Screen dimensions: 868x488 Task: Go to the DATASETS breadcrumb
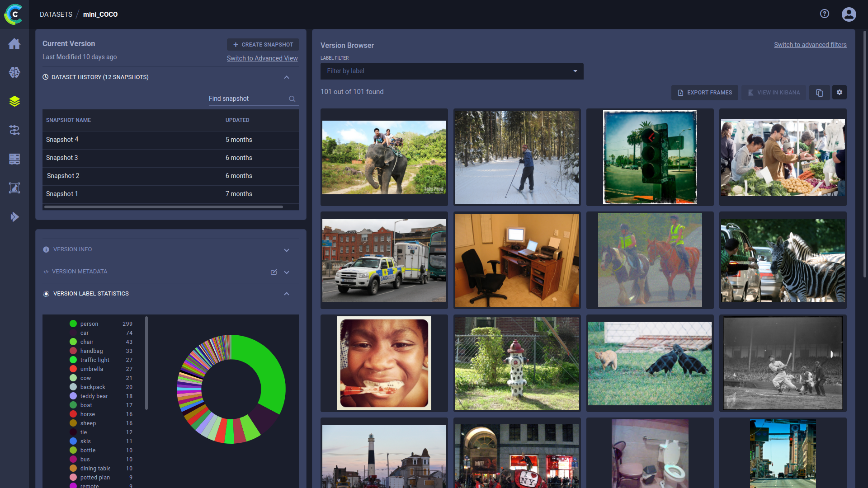click(56, 14)
